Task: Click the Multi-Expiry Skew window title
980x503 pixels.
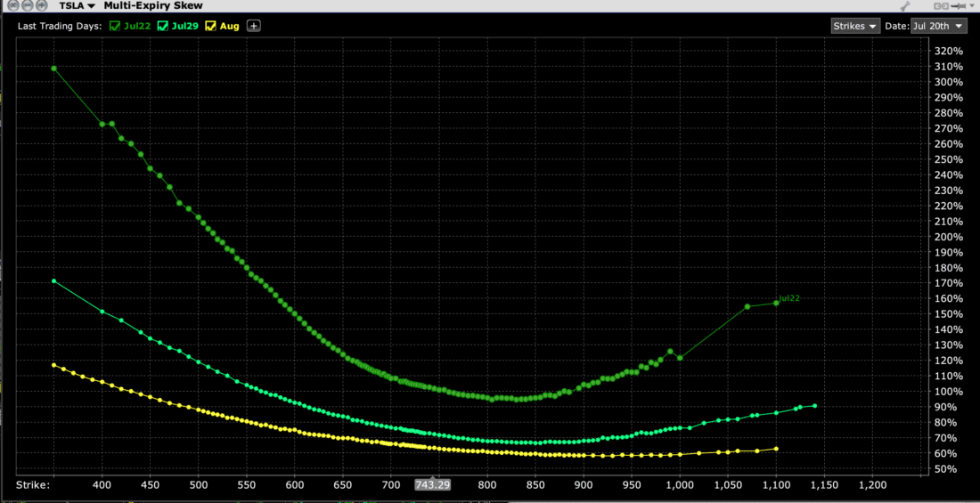Action: tap(153, 5)
